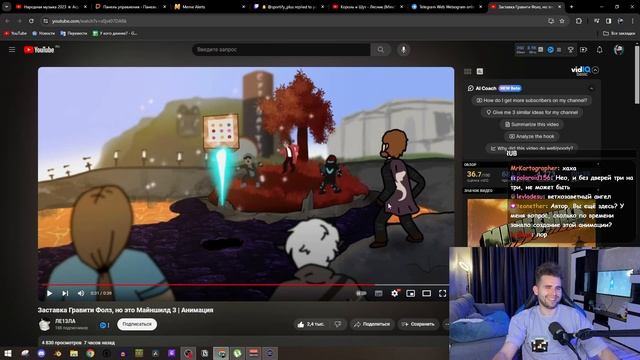Viewport: 640px width, 360px height.
Task: Open the 'Все закладки' bookmarks folder
Action: coord(619,33)
